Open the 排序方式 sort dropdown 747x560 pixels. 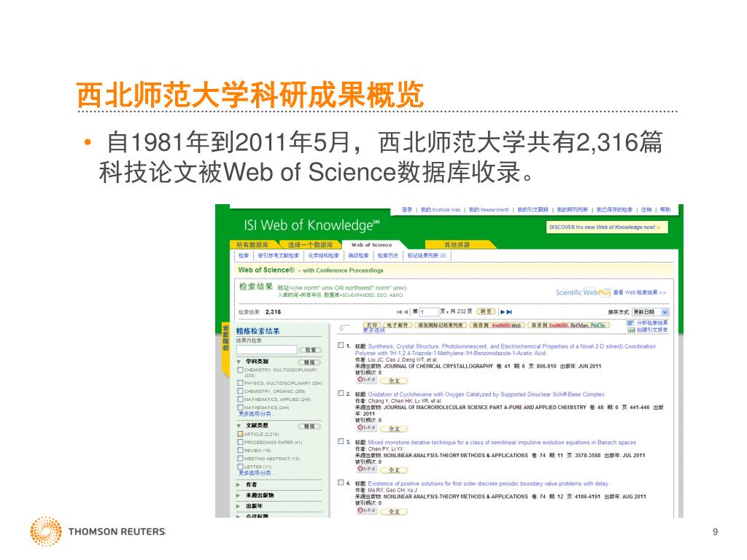click(x=651, y=312)
